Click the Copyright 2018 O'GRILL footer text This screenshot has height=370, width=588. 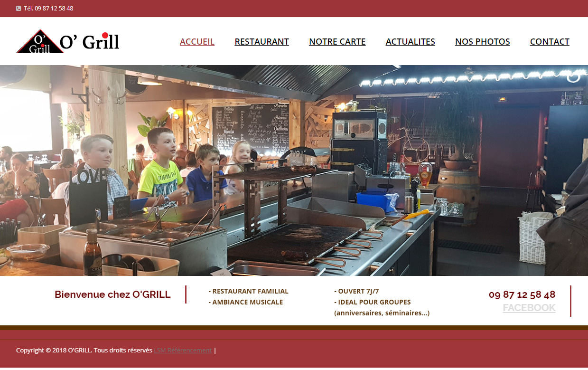point(84,351)
